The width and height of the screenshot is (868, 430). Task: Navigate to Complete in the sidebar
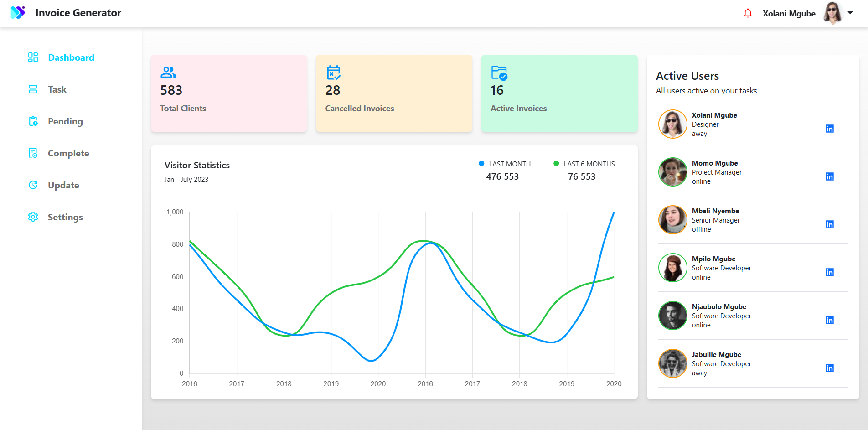(x=68, y=153)
